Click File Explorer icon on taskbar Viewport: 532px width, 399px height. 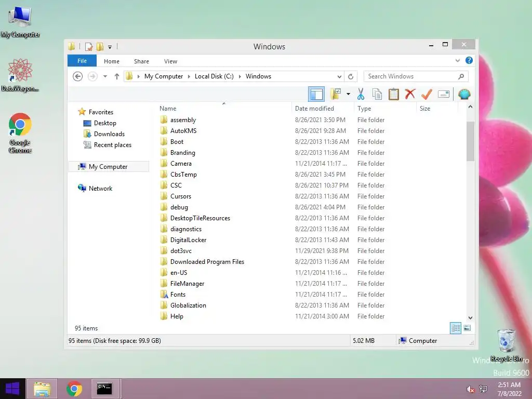(x=42, y=389)
